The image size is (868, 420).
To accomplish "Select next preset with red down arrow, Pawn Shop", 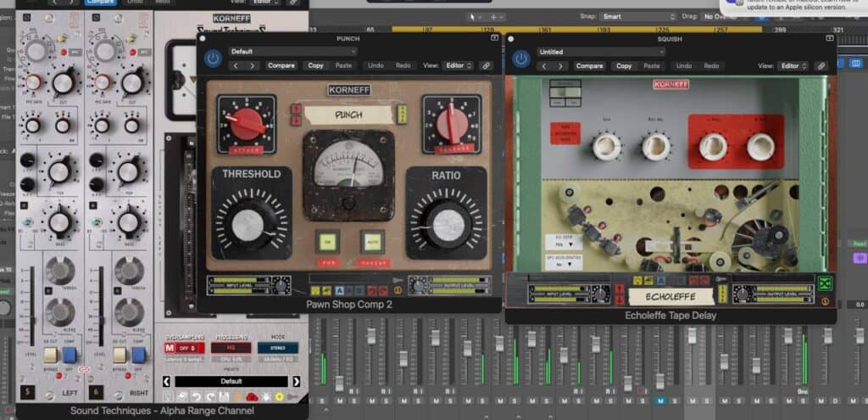I will 296,120.
